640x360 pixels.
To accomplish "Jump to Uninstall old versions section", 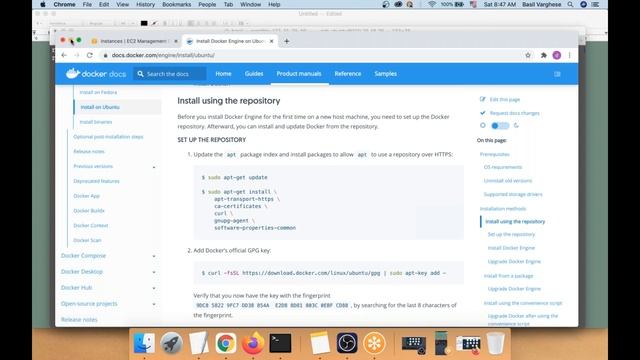I will coord(508,181).
